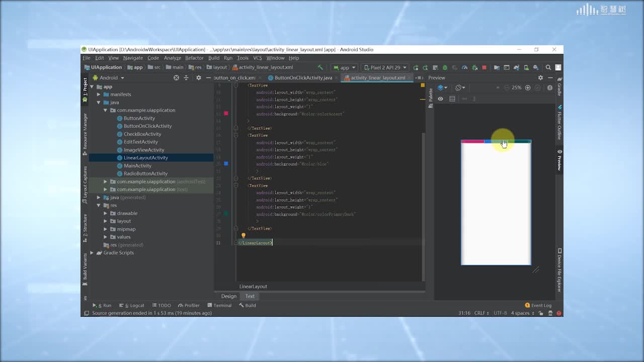Screen dimensions: 644x362
Task: Click Collapse All icon in Project panel
Action: point(186,78)
